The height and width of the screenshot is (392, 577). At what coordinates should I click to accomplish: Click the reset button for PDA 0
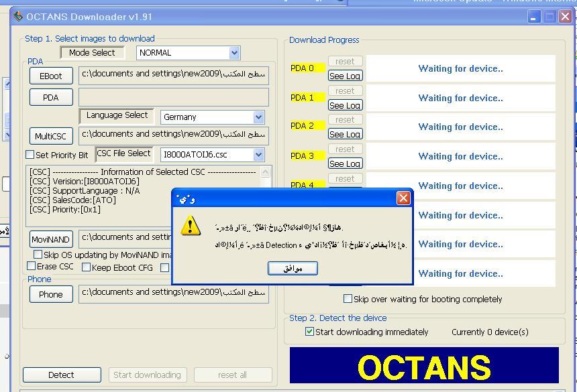345,62
